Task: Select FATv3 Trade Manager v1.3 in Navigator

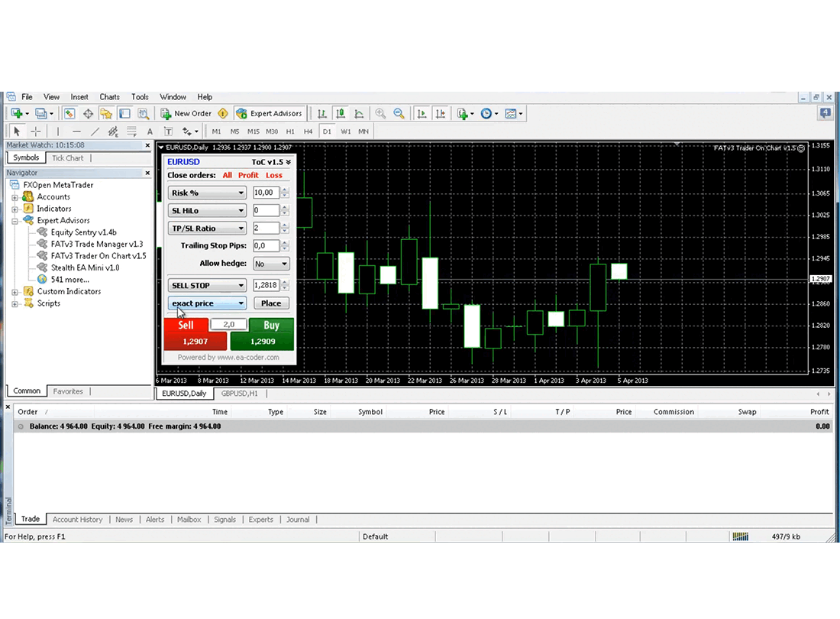Action: [96, 245]
